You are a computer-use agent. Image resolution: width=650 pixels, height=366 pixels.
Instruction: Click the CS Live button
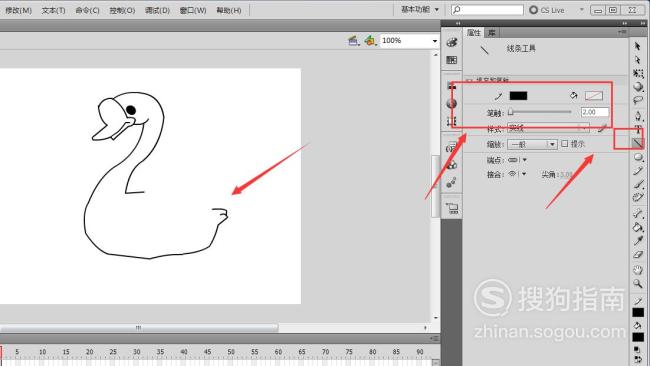[x=547, y=10]
